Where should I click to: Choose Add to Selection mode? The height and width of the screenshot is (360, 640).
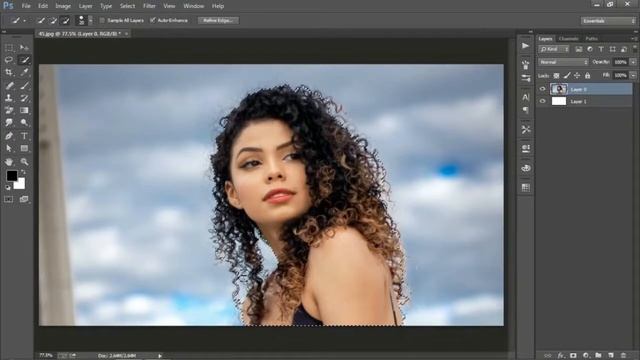point(53,20)
